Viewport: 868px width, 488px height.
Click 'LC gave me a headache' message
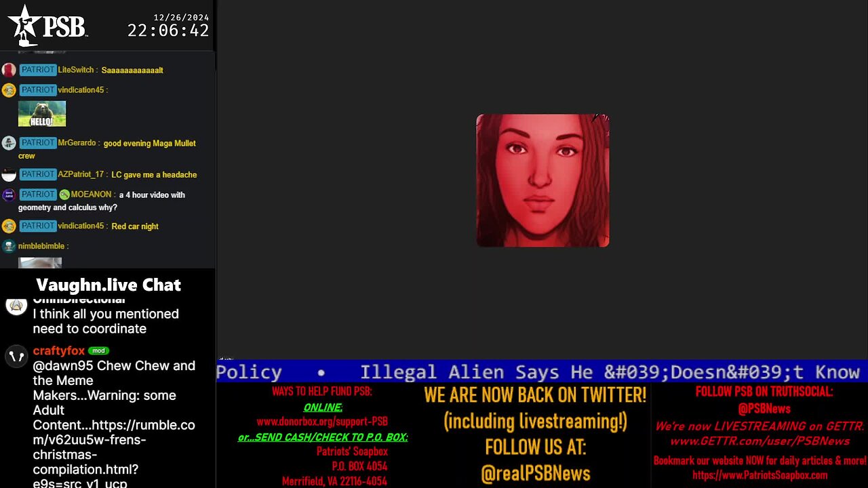click(x=154, y=174)
